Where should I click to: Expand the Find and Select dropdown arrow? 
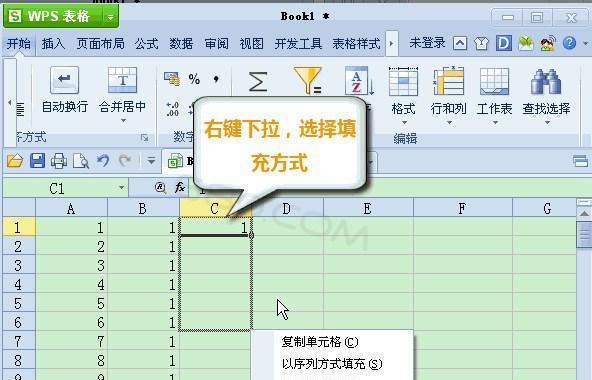click(x=547, y=122)
